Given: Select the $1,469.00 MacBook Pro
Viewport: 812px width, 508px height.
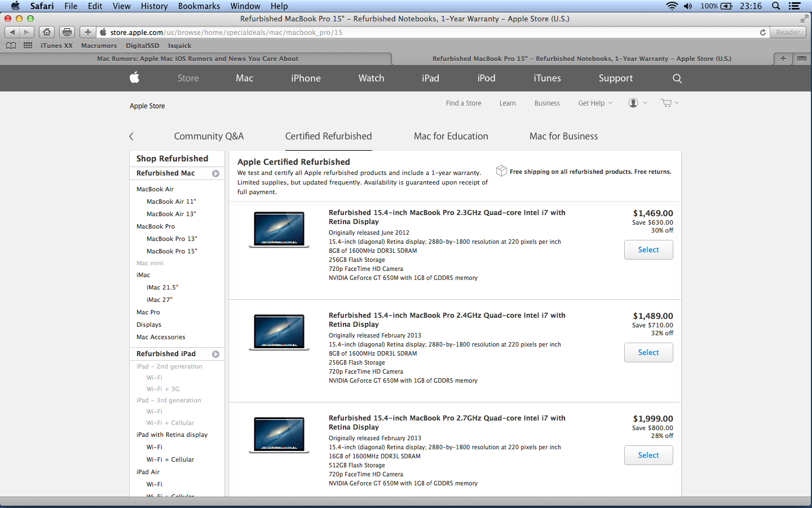Looking at the screenshot, I should coord(648,249).
